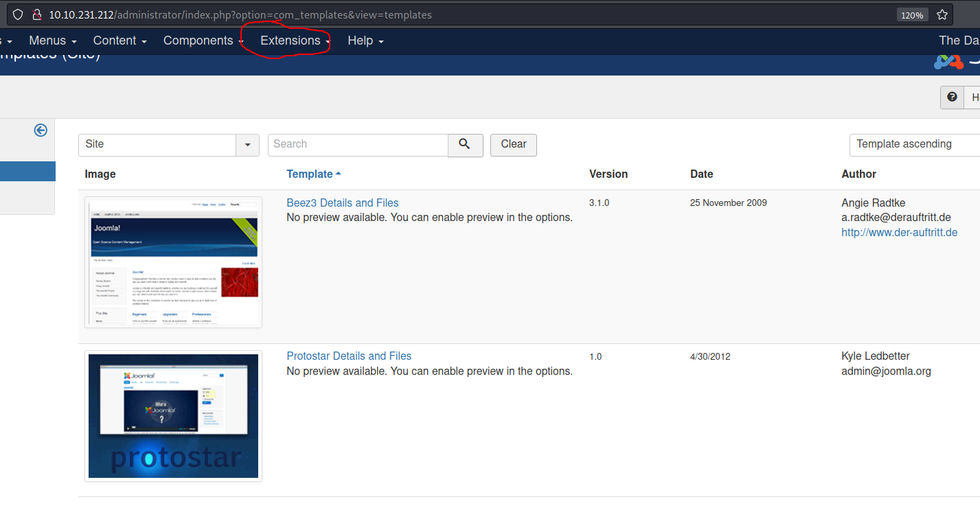Screen dimensions: 980x517
Task: Visit http://www.der-auftritt.de author link
Action: [900, 232]
